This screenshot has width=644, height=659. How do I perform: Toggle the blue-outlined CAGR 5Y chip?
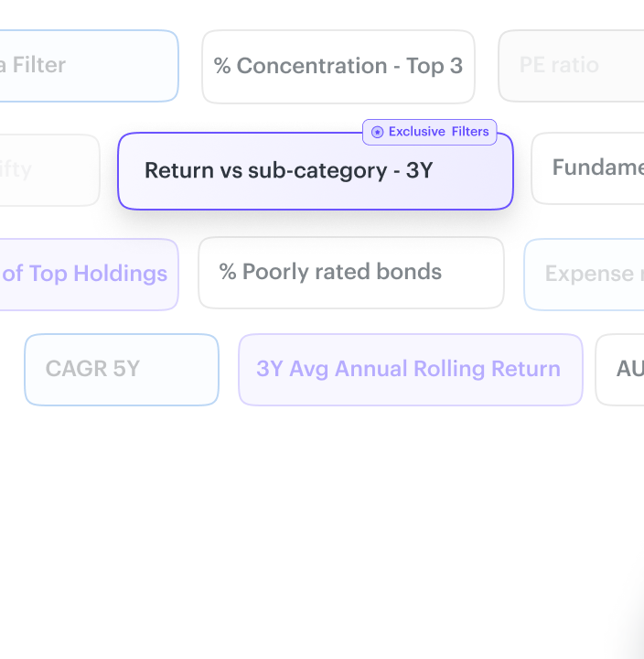[x=121, y=369]
